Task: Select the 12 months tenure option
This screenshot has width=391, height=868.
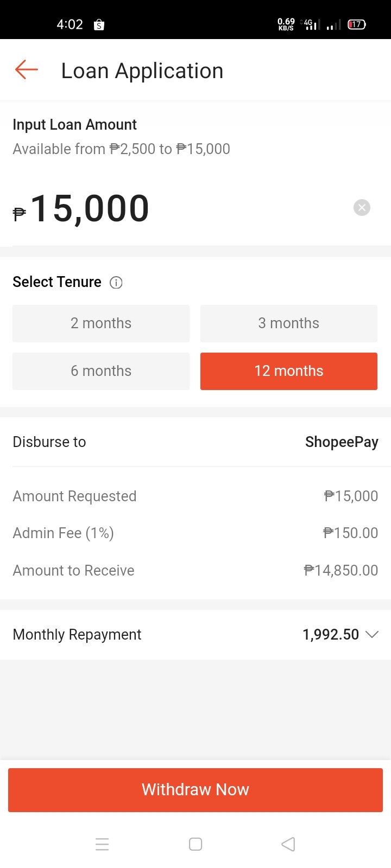Action: tap(289, 371)
